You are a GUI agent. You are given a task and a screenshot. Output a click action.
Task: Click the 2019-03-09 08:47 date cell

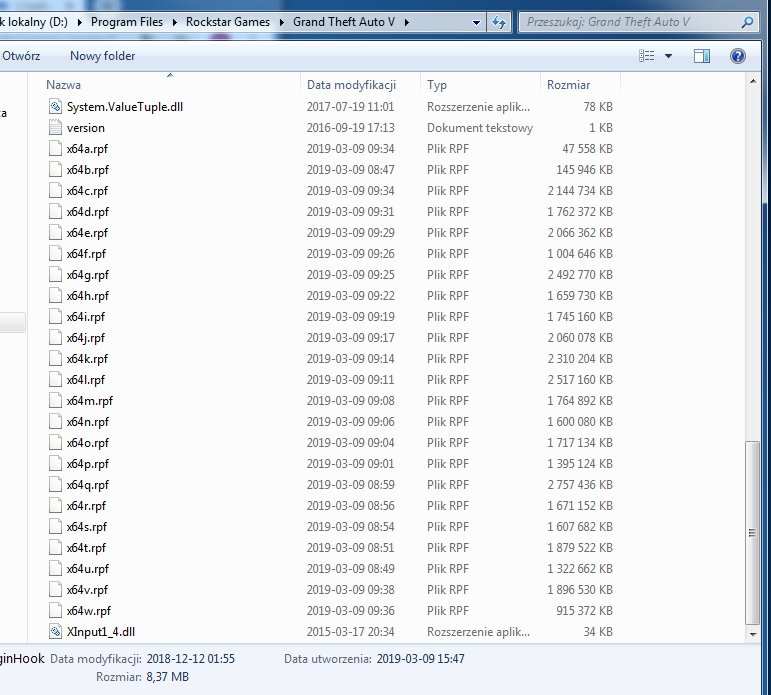click(350, 170)
